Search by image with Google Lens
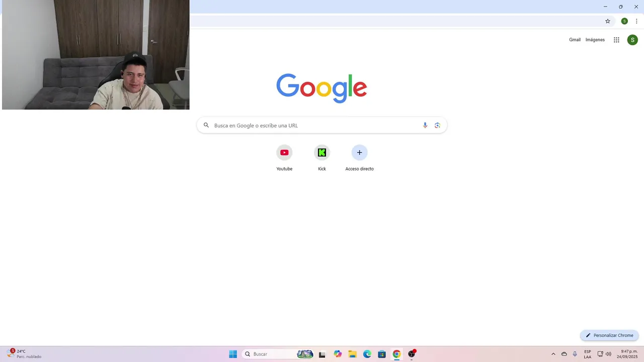The image size is (644, 362). [x=437, y=125]
